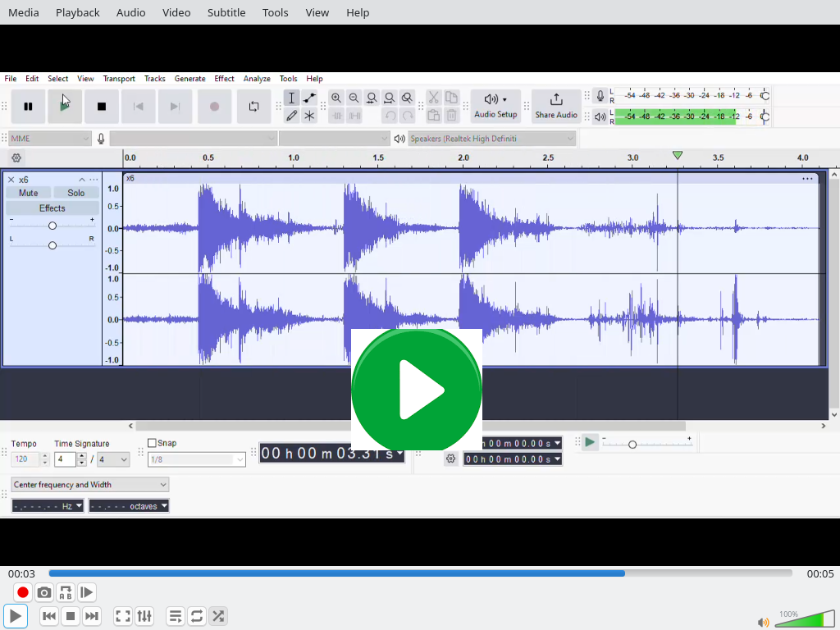Advance the video frame by frame
This screenshot has width=840, height=630.
pyautogui.click(x=86, y=592)
